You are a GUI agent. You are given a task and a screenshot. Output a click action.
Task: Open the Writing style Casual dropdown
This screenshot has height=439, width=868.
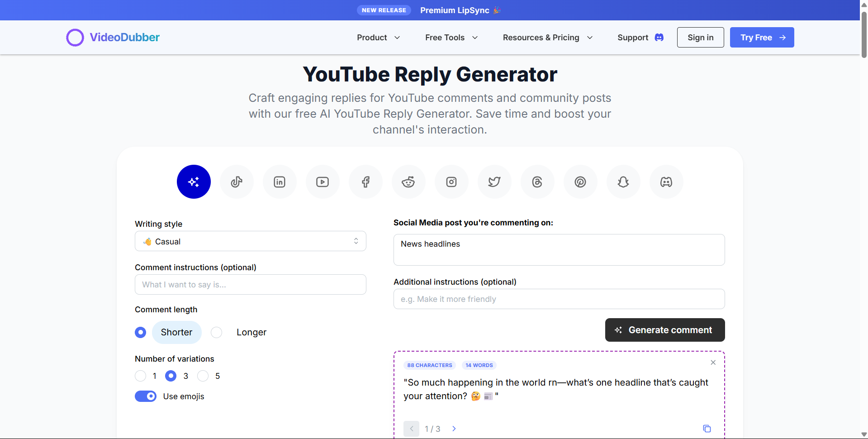(251, 241)
